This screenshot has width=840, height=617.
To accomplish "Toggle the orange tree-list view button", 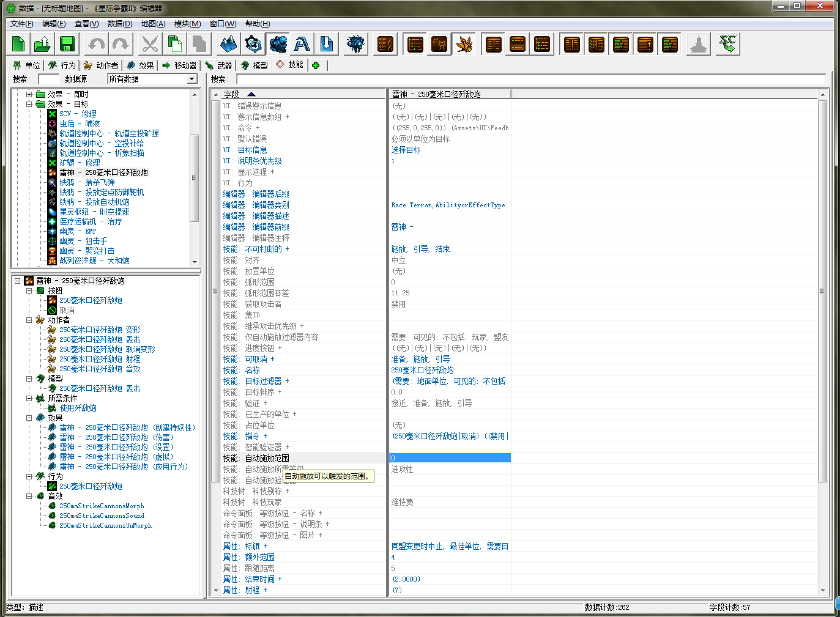I will pyautogui.click(x=415, y=44).
